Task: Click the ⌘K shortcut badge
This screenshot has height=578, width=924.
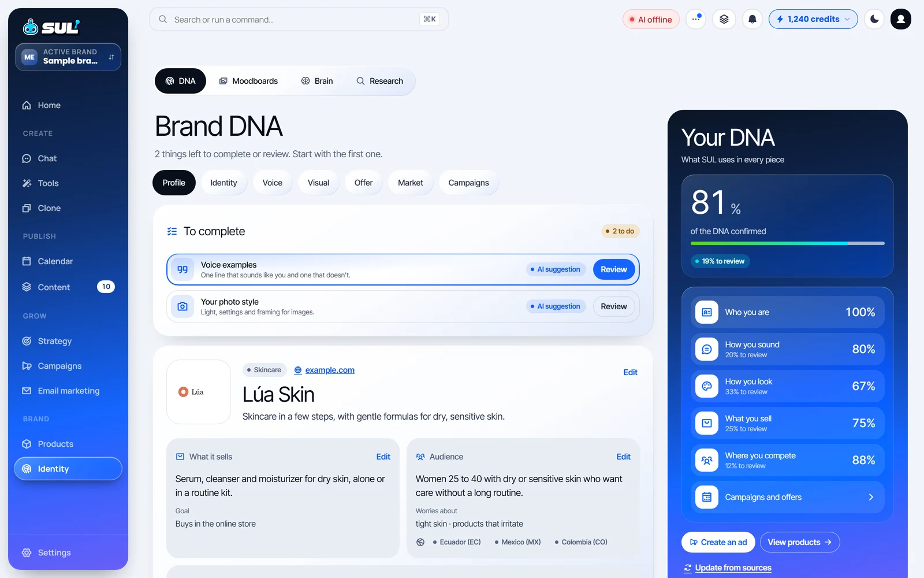Action: pos(430,19)
